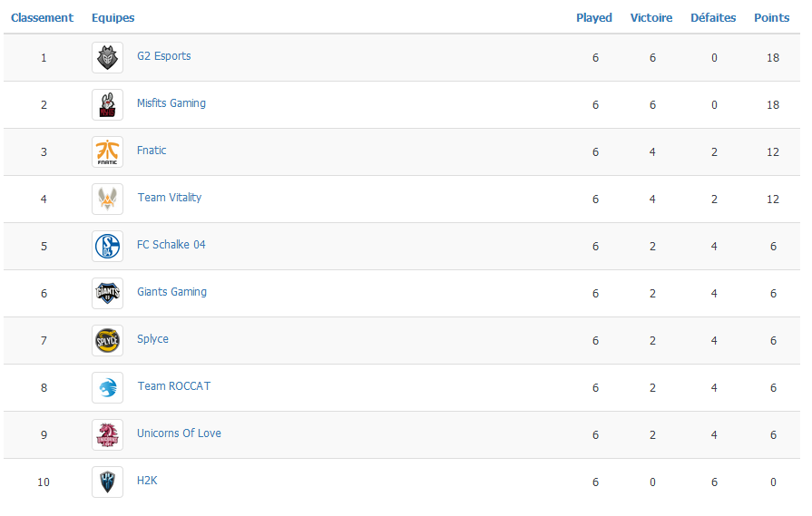Click the Equipes column header
The width and height of the screenshot is (812, 516).
point(113,17)
